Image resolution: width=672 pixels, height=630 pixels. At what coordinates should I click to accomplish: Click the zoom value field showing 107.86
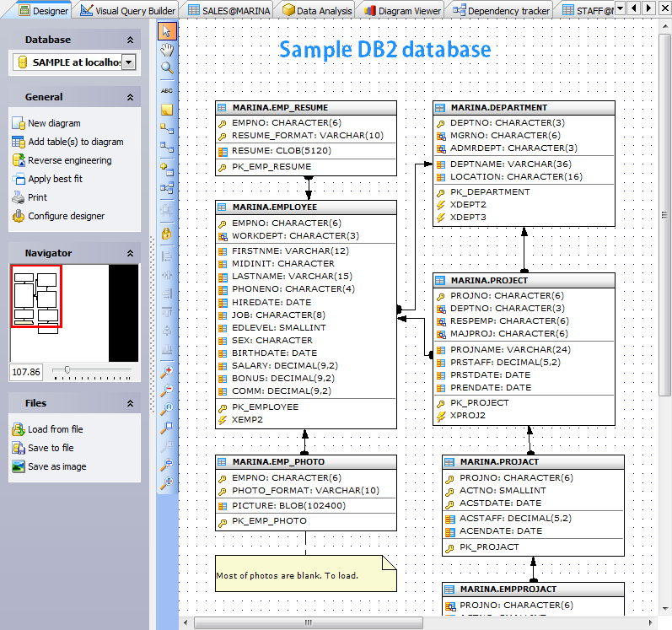pyautogui.click(x=26, y=372)
